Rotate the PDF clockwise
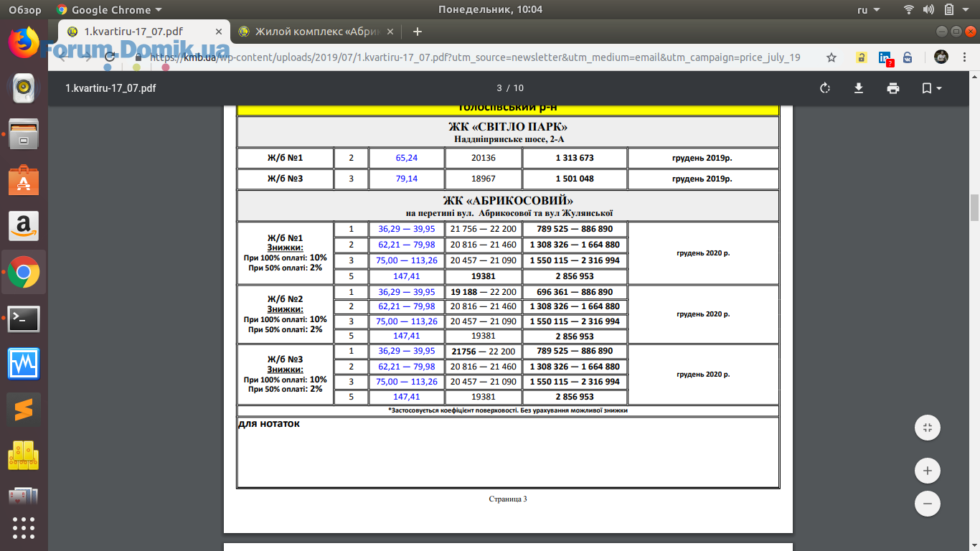The image size is (980, 551). (825, 88)
